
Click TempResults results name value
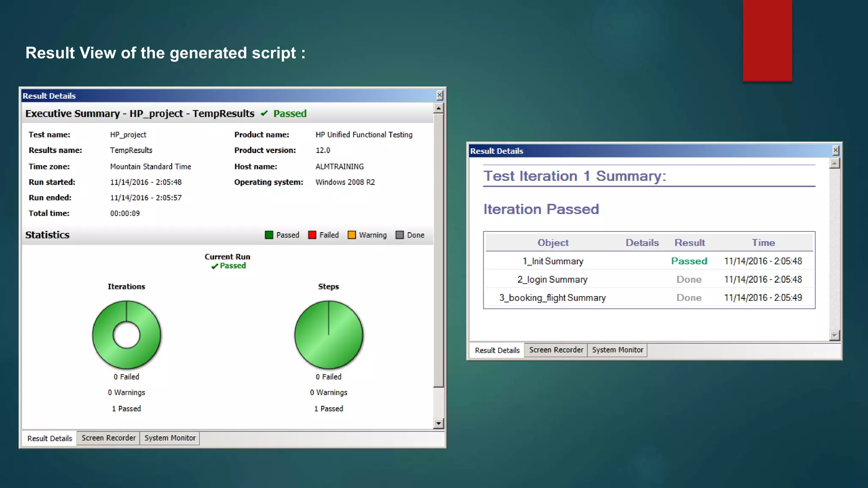131,150
